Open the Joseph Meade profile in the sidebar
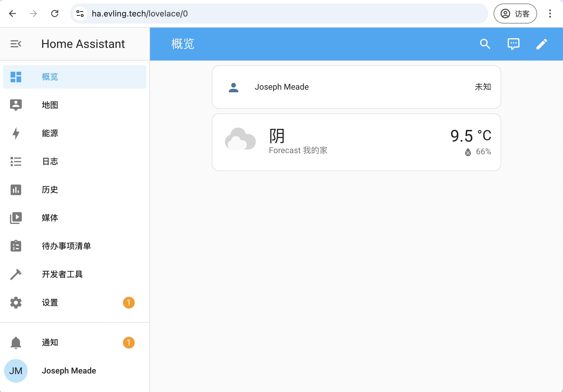Image resolution: width=563 pixels, height=392 pixels. coord(75,371)
